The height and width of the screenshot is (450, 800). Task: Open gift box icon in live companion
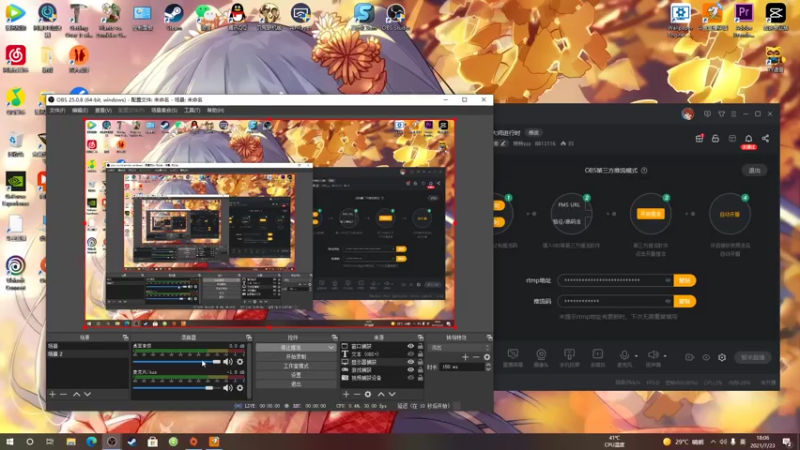[x=699, y=138]
